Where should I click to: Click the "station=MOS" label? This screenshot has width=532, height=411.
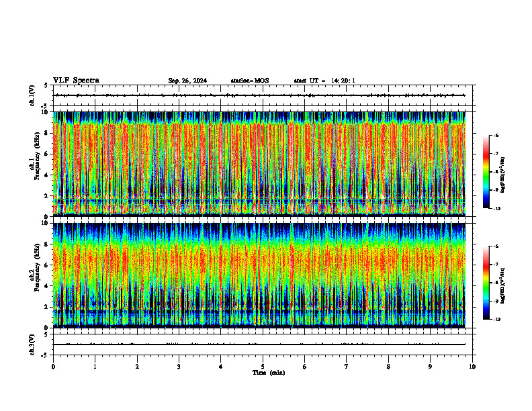click(250, 81)
